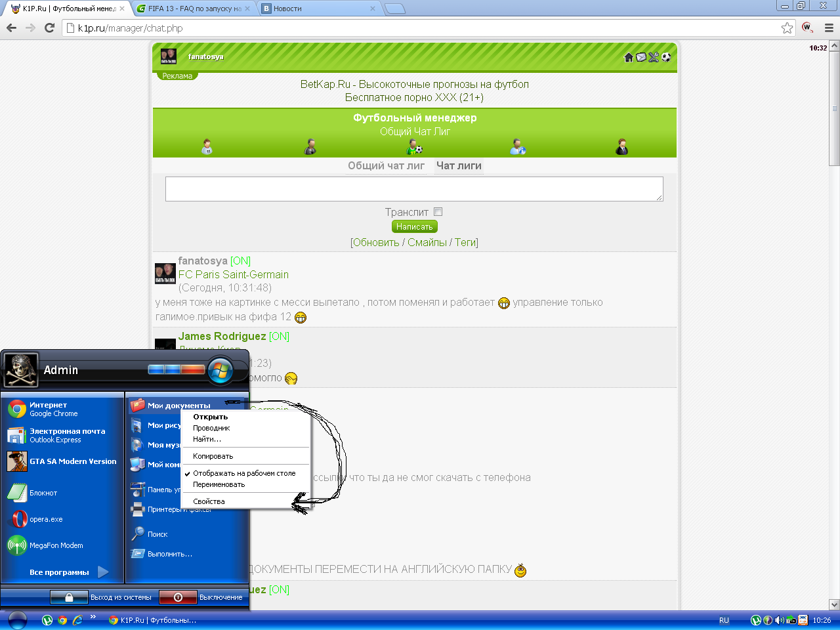840x630 pixels.
Task: Click the page vertical scrollbar thumb
Action: tap(834, 108)
